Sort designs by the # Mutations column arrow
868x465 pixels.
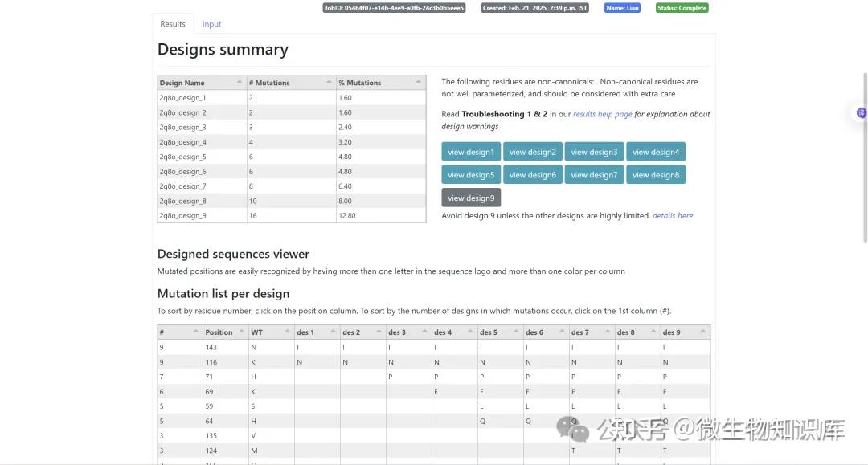[329, 81]
